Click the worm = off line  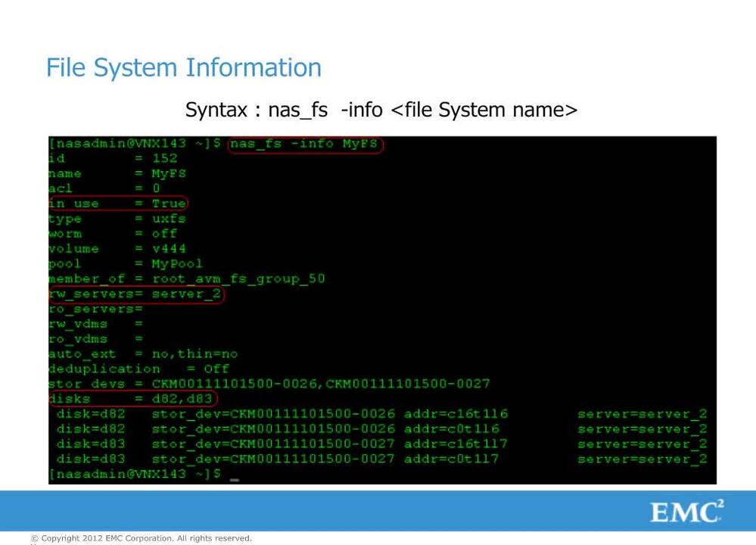[x=113, y=234]
